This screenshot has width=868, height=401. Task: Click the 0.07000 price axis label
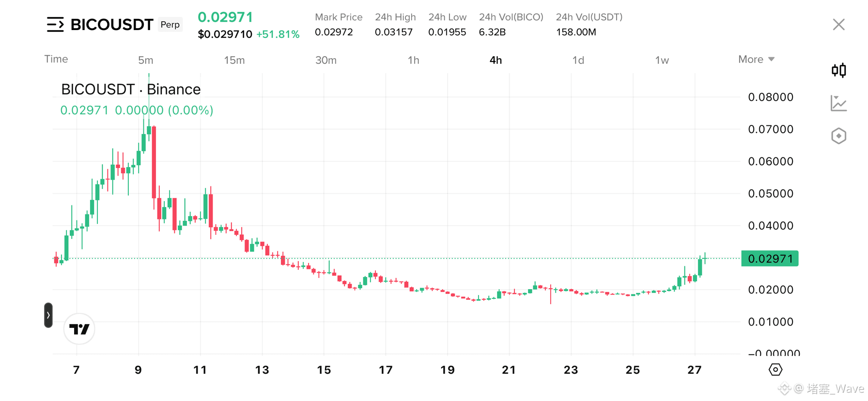[771, 129]
